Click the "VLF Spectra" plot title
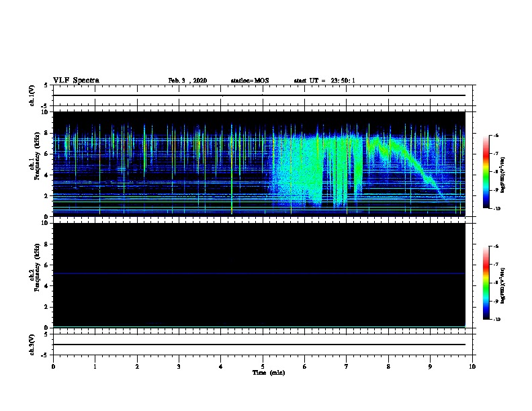The image size is (532, 411). tap(76, 81)
